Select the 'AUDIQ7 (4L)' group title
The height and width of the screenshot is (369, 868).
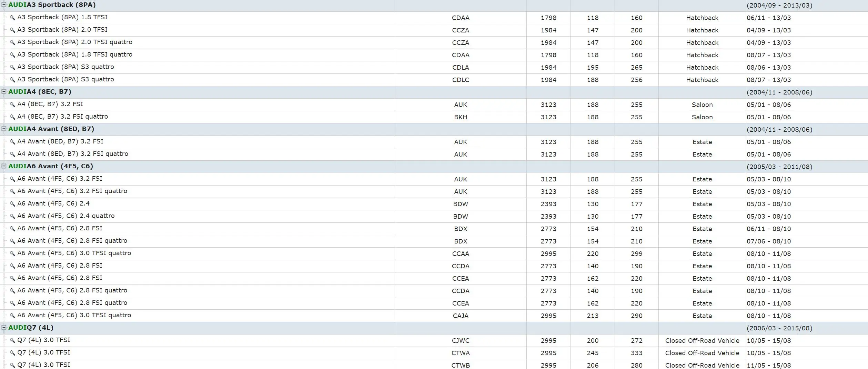coord(31,328)
